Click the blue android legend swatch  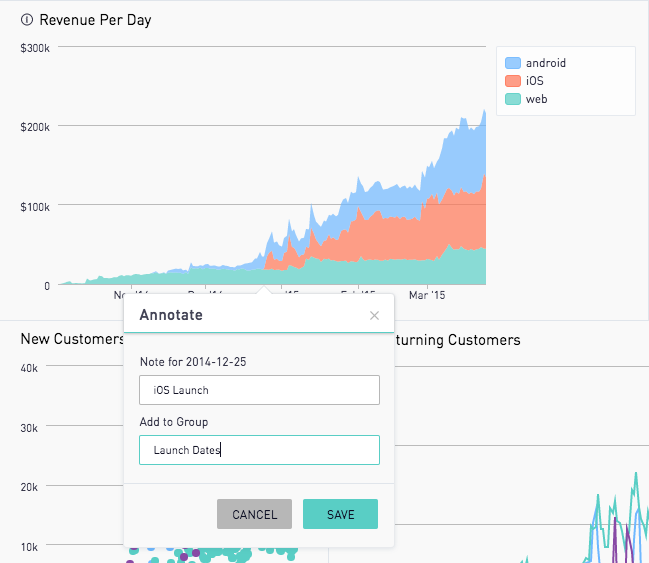[x=513, y=63]
